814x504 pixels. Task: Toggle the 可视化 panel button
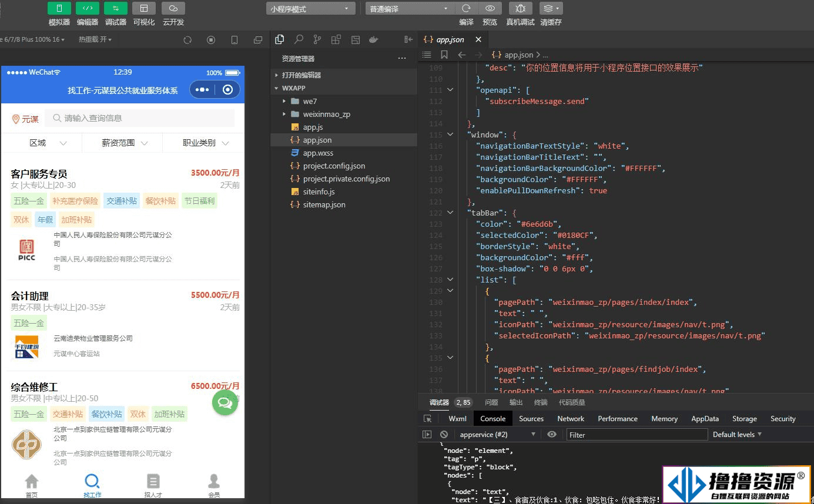pos(144,8)
